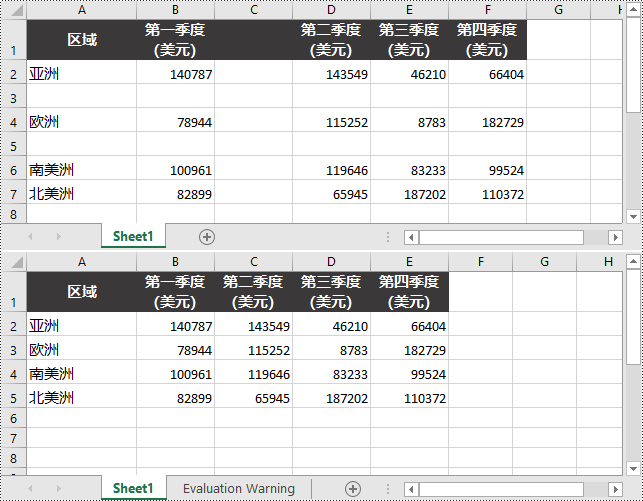Select the 亚洲 cell in the top spreadsheet
Screen dimensions: 643x501
point(82,72)
